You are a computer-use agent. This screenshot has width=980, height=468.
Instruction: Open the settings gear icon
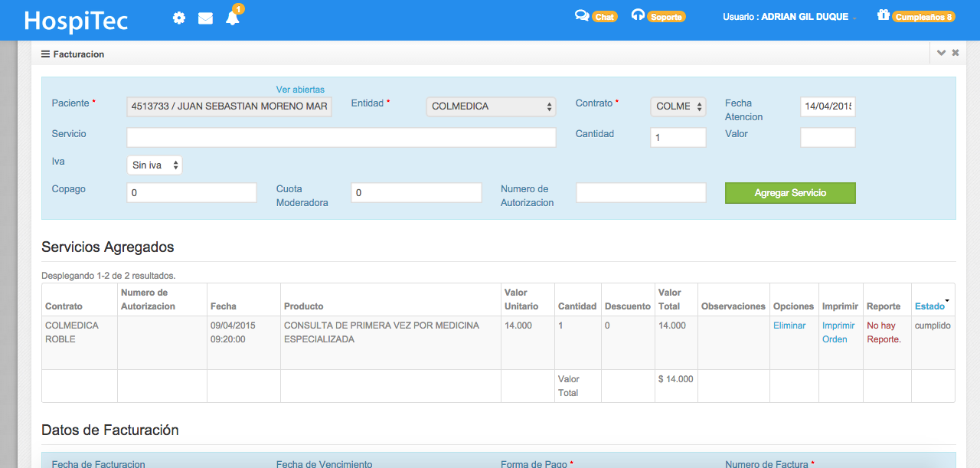pos(178,18)
